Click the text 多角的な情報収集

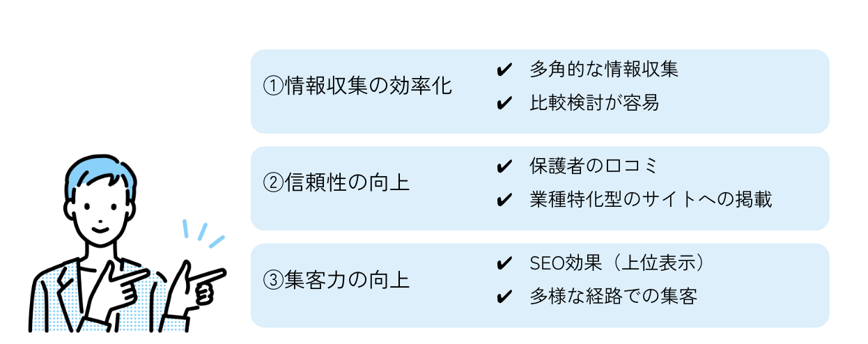[603, 70]
